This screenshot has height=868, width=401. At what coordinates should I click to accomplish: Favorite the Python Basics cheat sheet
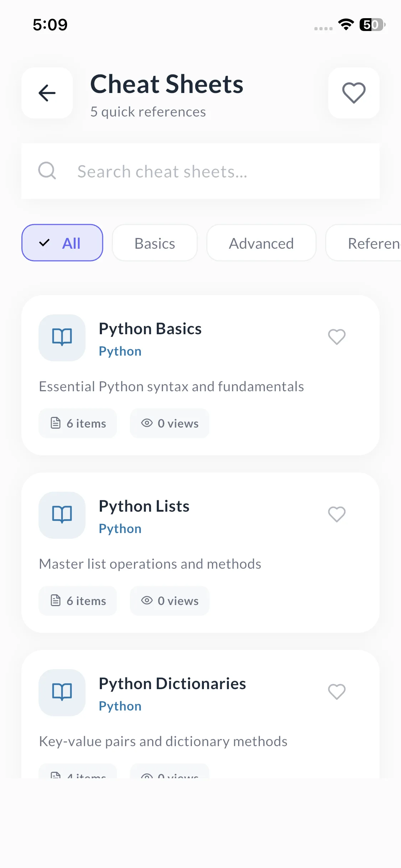(336, 337)
